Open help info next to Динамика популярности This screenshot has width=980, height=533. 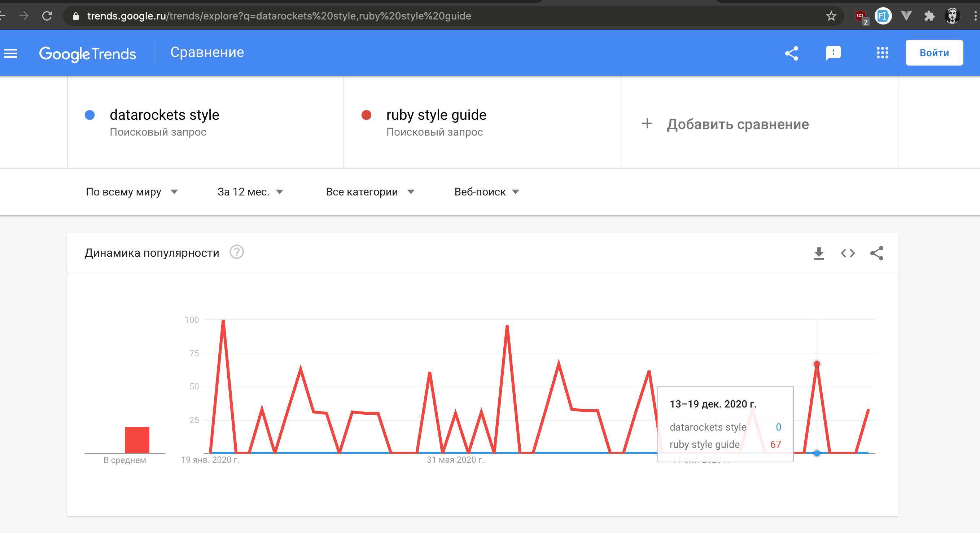(237, 252)
